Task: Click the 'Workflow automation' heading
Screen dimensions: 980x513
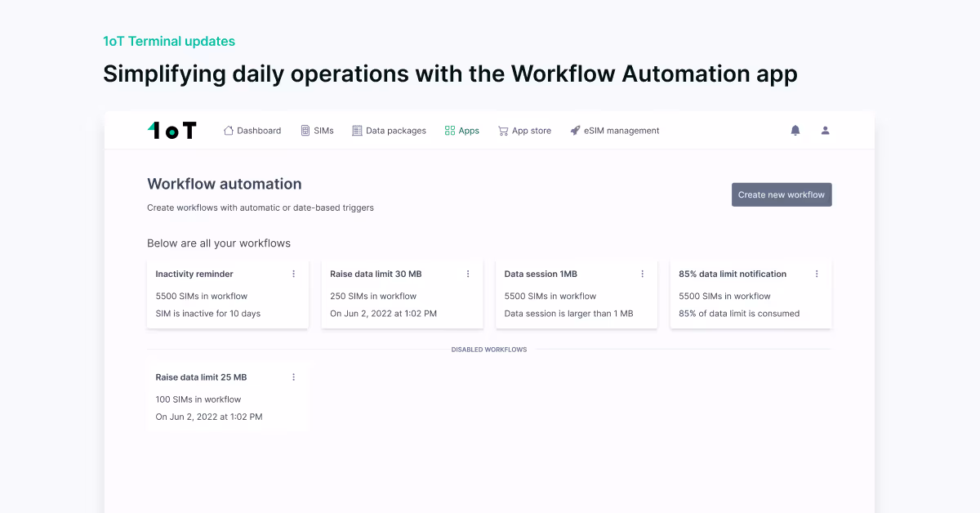Action: [225, 184]
